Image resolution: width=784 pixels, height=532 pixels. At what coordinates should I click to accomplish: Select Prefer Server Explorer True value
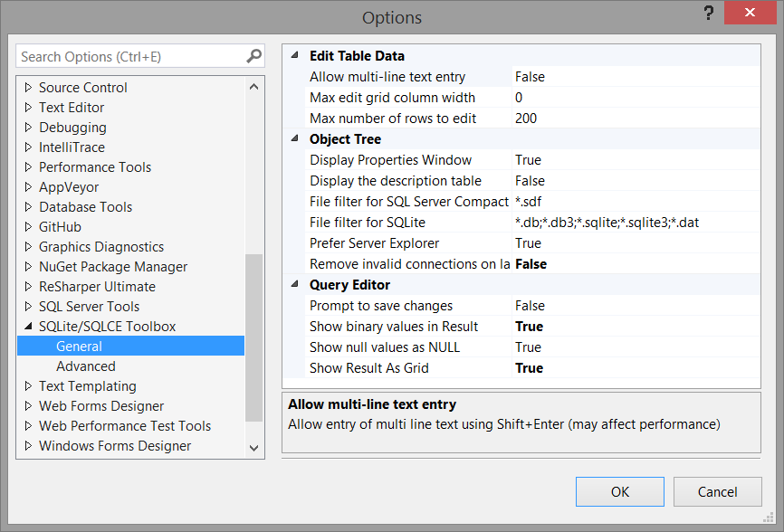(x=634, y=243)
